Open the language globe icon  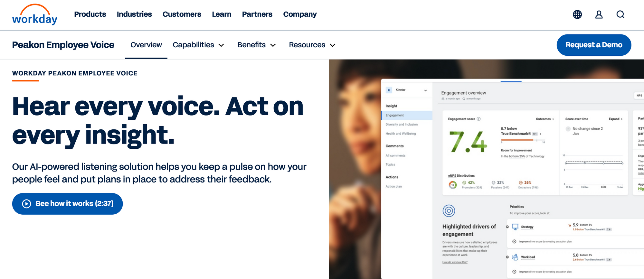577,14
